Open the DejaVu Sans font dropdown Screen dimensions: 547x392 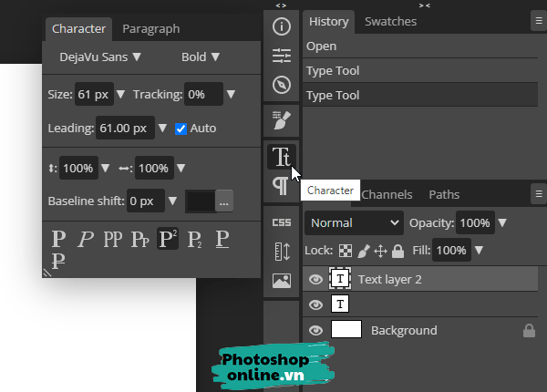pos(100,57)
